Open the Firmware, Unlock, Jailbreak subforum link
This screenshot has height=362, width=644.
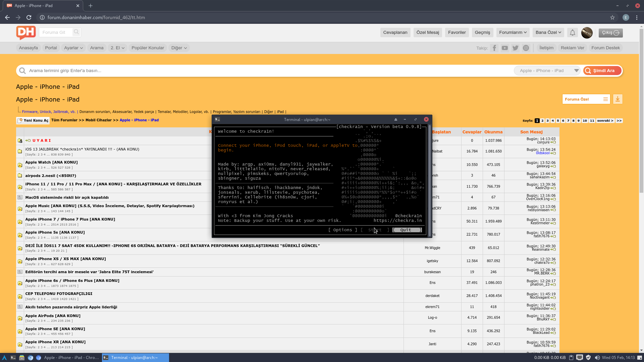(x=49, y=112)
